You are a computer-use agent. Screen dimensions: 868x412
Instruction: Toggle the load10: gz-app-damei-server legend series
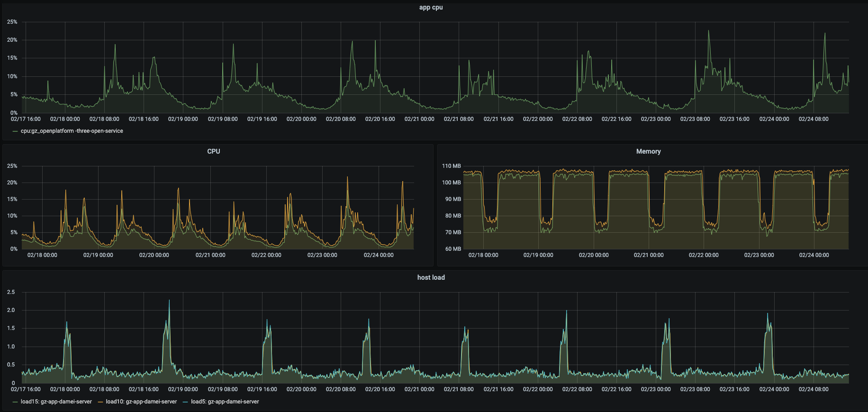(141, 402)
